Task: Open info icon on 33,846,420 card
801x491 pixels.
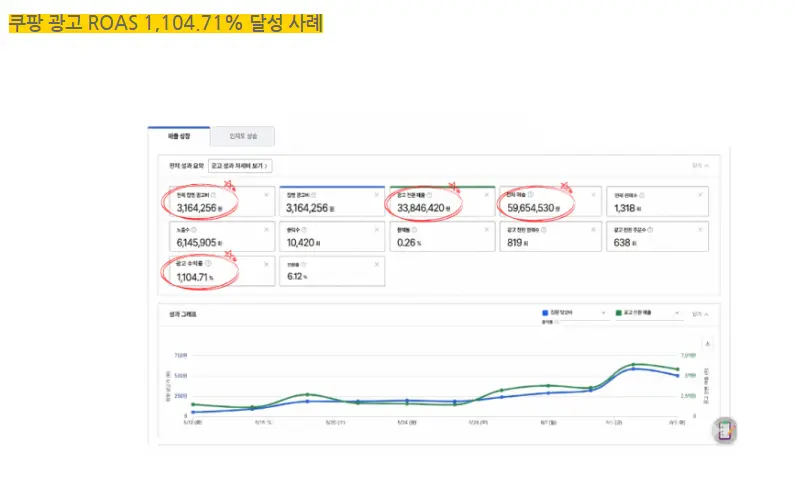Action: tap(429, 195)
